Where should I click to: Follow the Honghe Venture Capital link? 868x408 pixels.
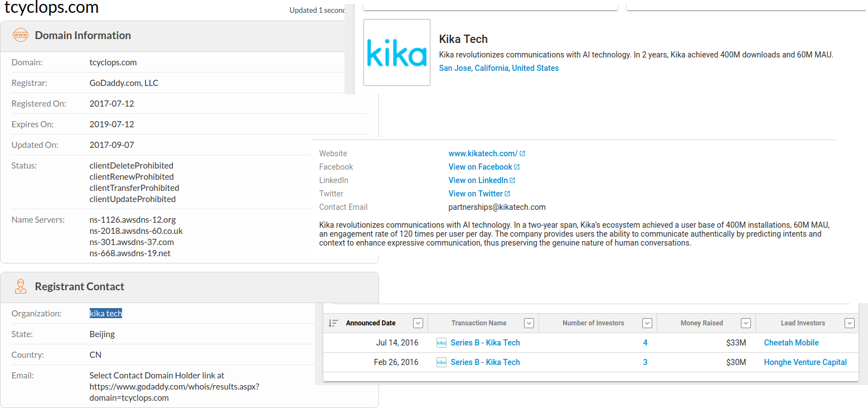click(805, 362)
